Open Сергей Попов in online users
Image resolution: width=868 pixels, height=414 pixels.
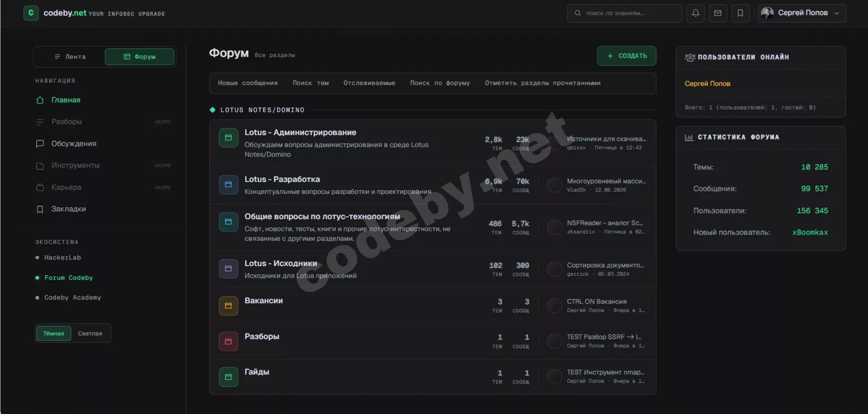[x=707, y=84]
